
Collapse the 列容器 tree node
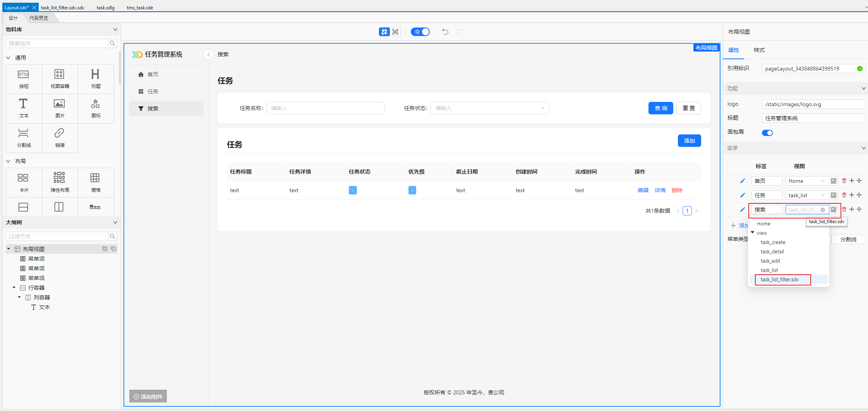(x=19, y=297)
